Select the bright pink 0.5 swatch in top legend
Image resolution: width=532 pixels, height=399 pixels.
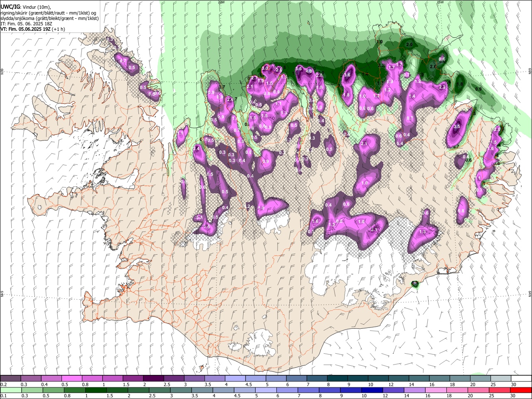[71, 378]
